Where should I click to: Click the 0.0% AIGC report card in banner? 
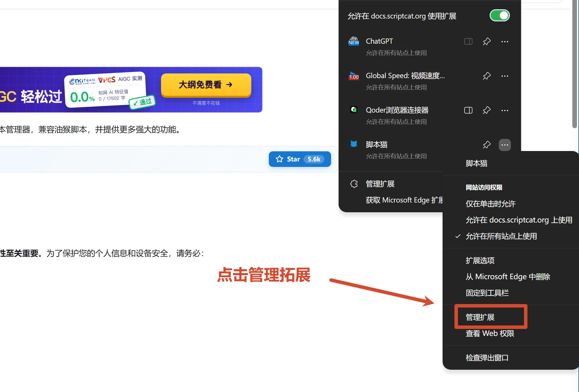tap(105, 90)
